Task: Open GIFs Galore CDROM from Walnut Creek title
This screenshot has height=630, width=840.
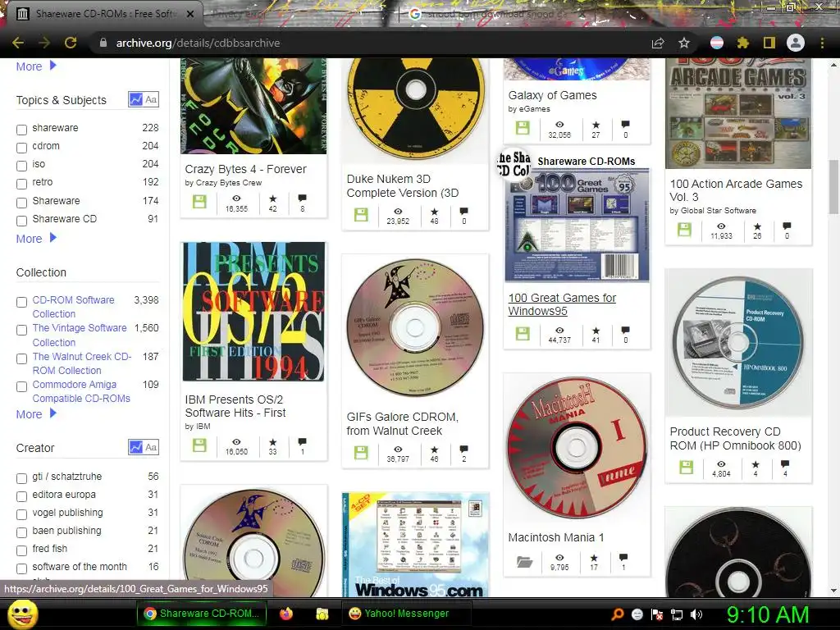Action: (x=402, y=424)
